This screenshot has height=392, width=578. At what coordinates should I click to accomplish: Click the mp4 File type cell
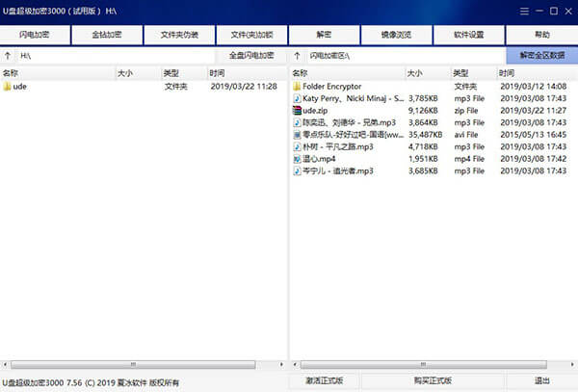(469, 159)
